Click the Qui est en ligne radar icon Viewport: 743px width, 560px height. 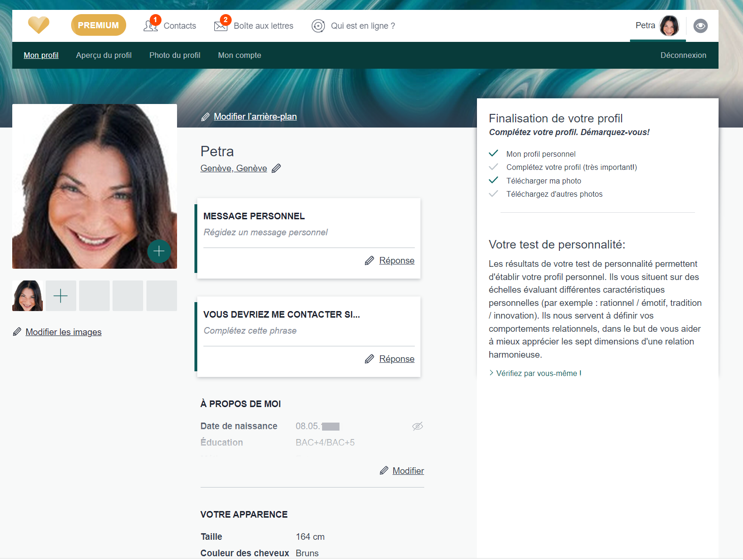318,26
